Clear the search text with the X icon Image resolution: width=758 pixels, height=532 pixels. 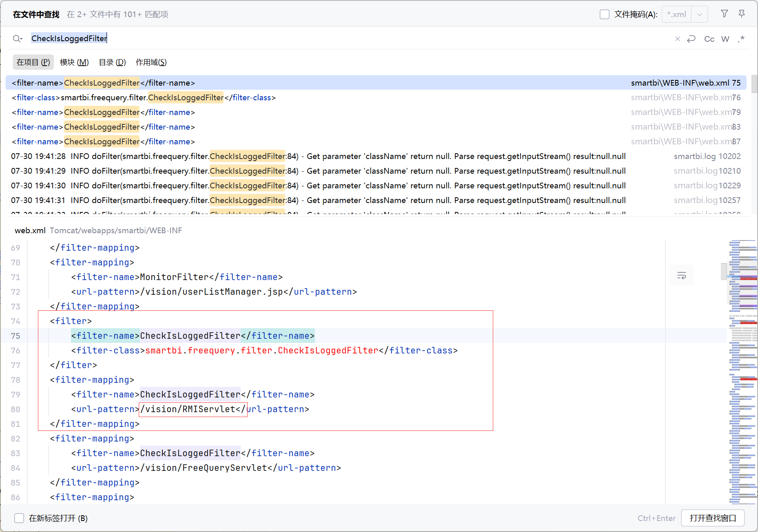point(678,39)
